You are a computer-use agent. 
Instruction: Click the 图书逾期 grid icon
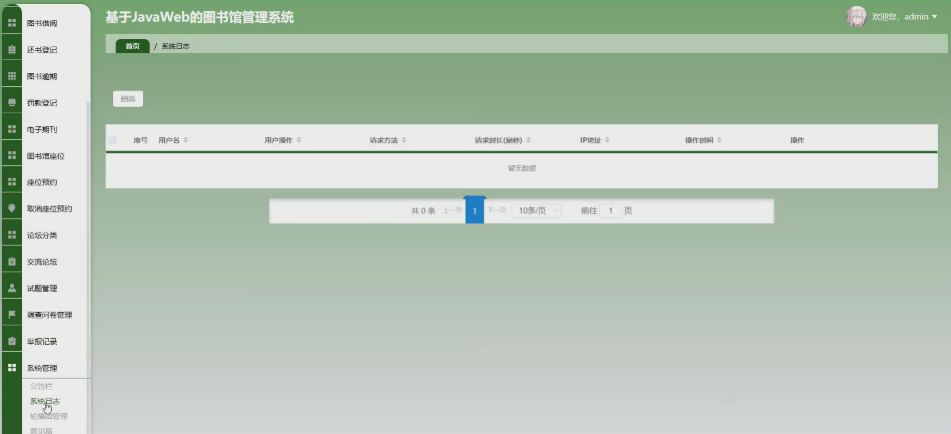click(x=12, y=76)
